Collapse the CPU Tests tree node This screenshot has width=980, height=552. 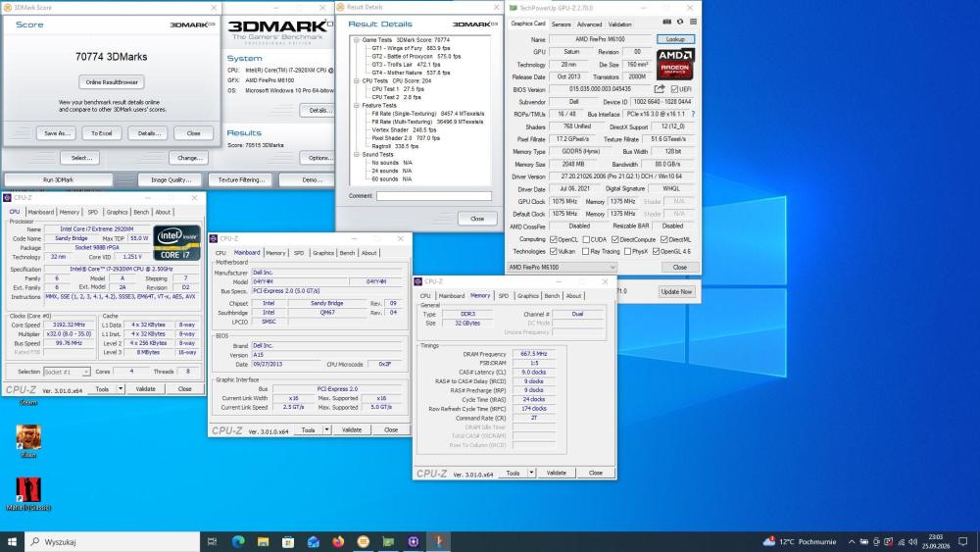point(357,80)
